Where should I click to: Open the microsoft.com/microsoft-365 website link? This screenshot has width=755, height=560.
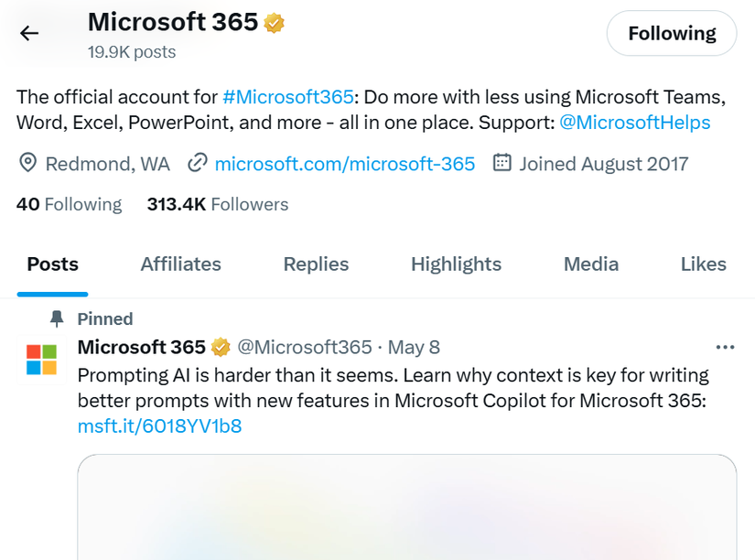pyautogui.click(x=344, y=163)
